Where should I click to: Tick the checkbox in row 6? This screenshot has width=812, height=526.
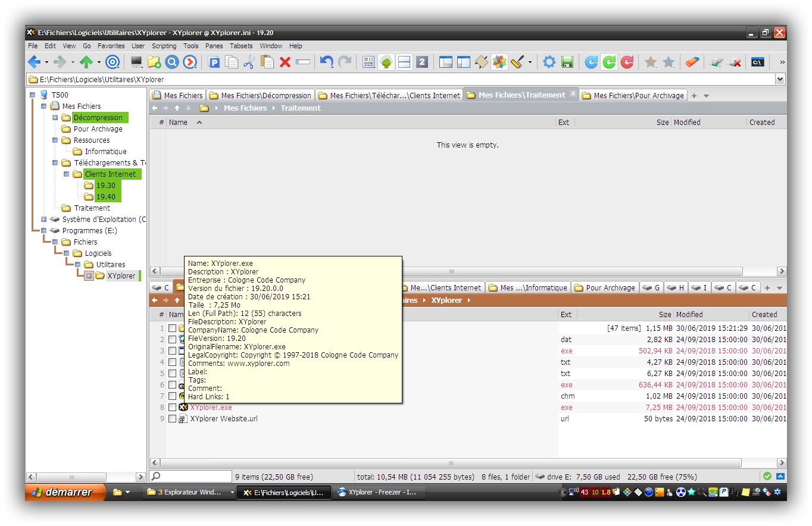tap(172, 385)
